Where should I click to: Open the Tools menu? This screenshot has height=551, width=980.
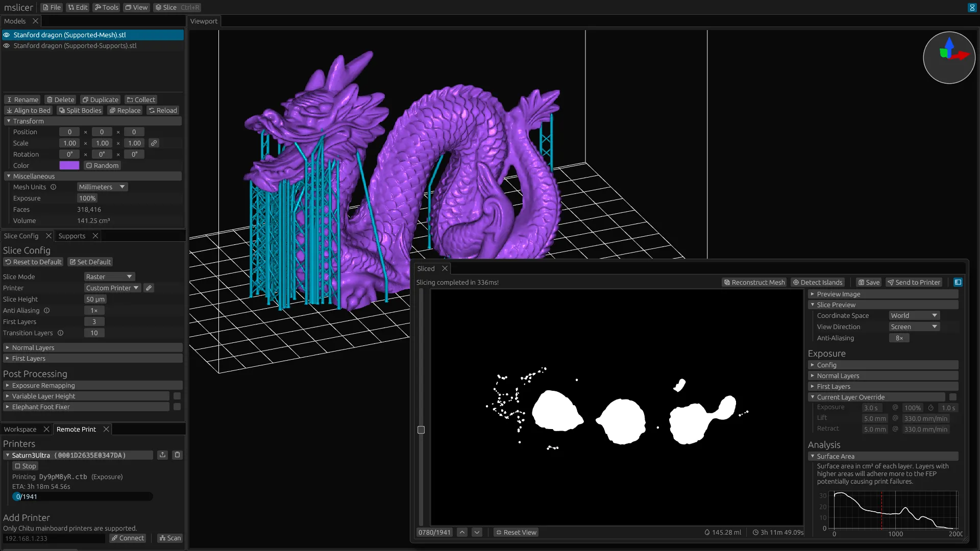(x=106, y=8)
